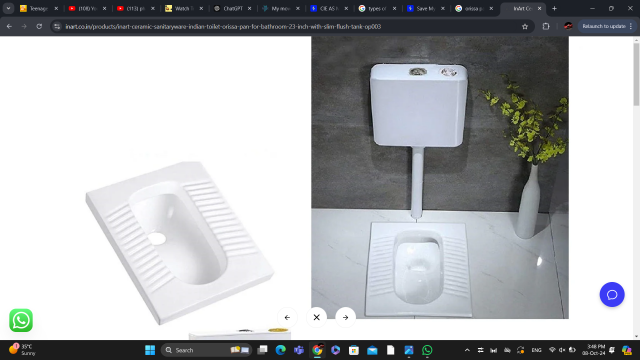The height and width of the screenshot is (360, 640).
Task: Open the browser Extensions puzzle icon
Action: coord(546,27)
